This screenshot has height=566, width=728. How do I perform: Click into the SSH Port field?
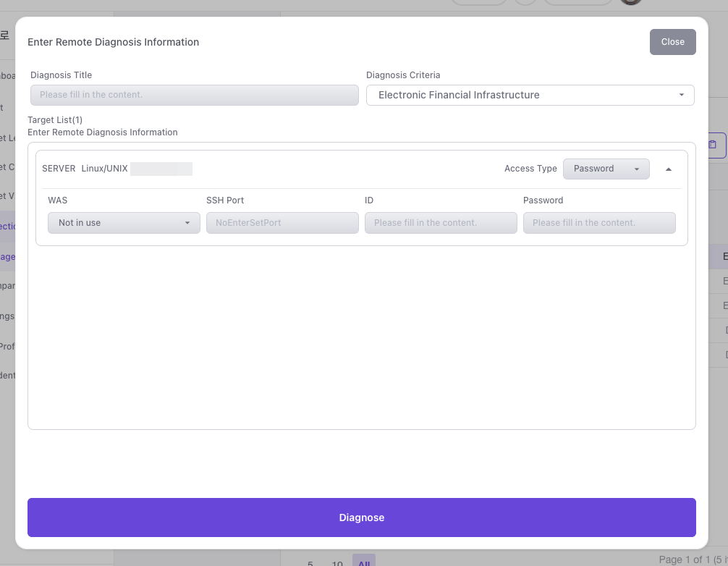282,223
